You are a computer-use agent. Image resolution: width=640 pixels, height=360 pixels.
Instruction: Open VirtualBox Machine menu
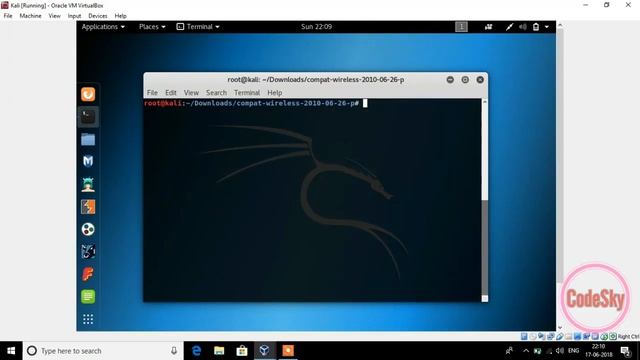[x=30, y=16]
